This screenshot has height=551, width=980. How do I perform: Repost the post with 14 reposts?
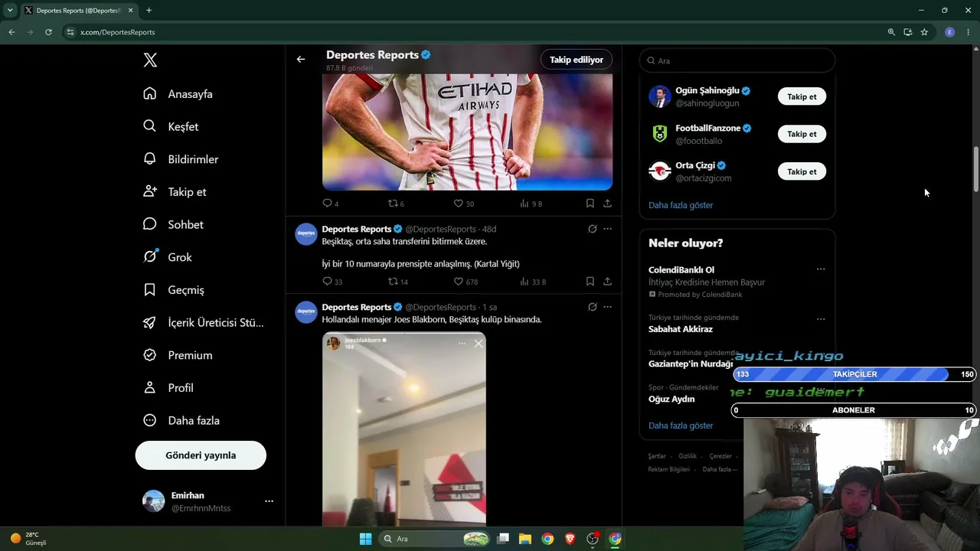398,282
